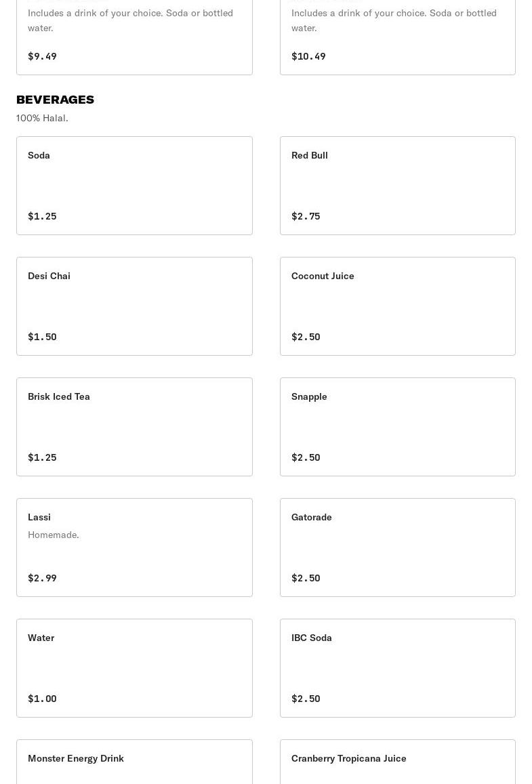Click the Brisk Iced Tea card
This screenshot has height=784, width=532.
(x=134, y=426)
